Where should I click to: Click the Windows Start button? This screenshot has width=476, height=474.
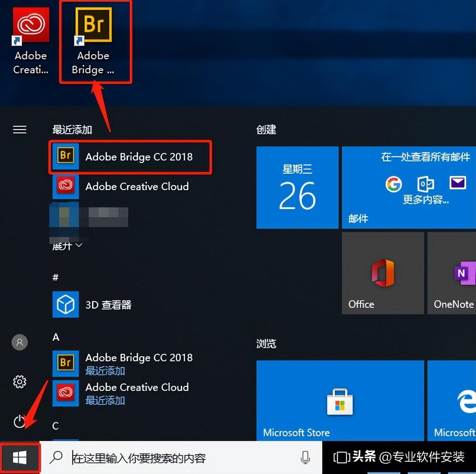click(20, 458)
